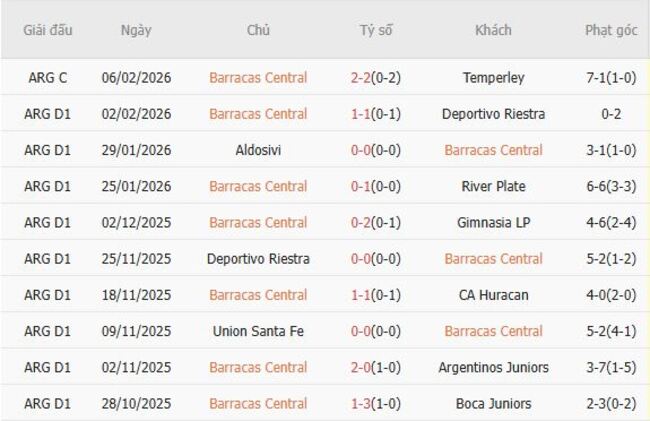Screen dimensions: 650x421
Task: Select the "Tỷ số" column header
Action: click(x=376, y=30)
